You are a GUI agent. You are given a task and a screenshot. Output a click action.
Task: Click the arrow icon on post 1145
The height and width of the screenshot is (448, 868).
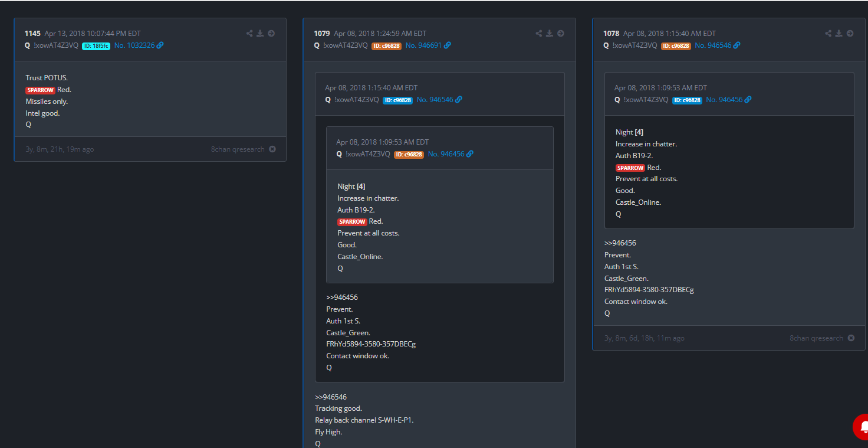271,34
